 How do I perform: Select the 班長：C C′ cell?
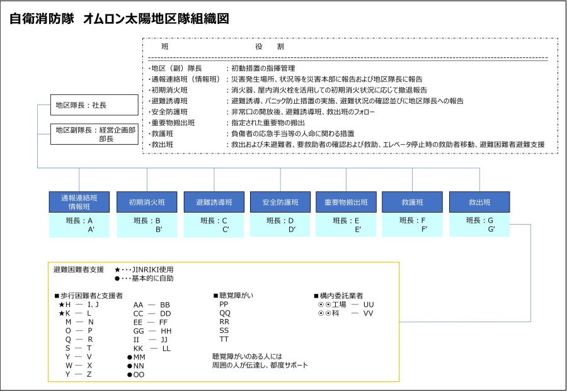214,225
